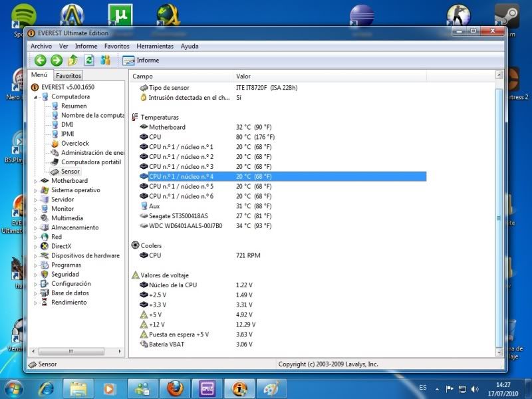Open the Archivo menu
532x399 pixels.
pyautogui.click(x=41, y=46)
